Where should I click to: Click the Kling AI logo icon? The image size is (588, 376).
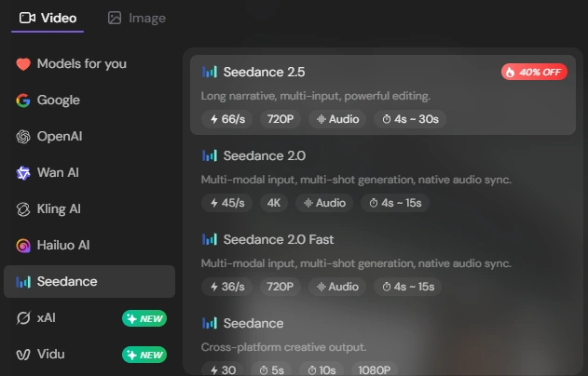[x=23, y=209]
